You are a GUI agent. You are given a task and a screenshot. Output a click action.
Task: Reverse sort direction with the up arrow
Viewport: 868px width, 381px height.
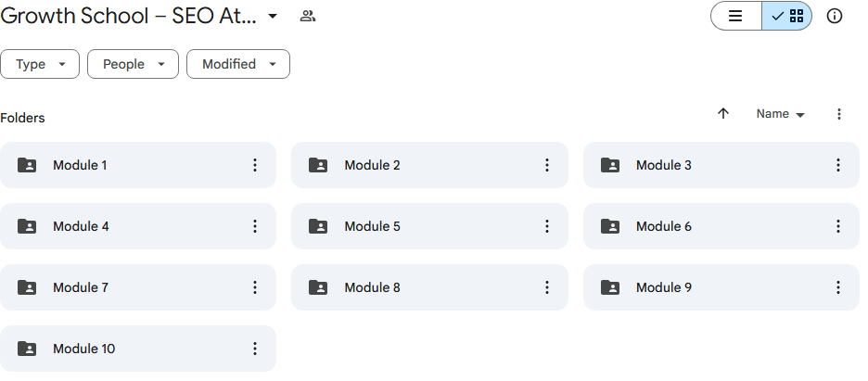(x=723, y=113)
